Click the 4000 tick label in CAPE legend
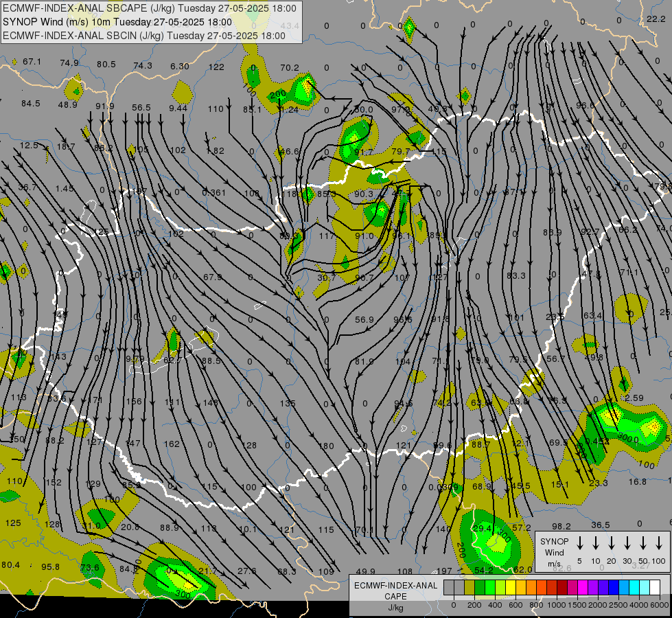 coord(639,605)
